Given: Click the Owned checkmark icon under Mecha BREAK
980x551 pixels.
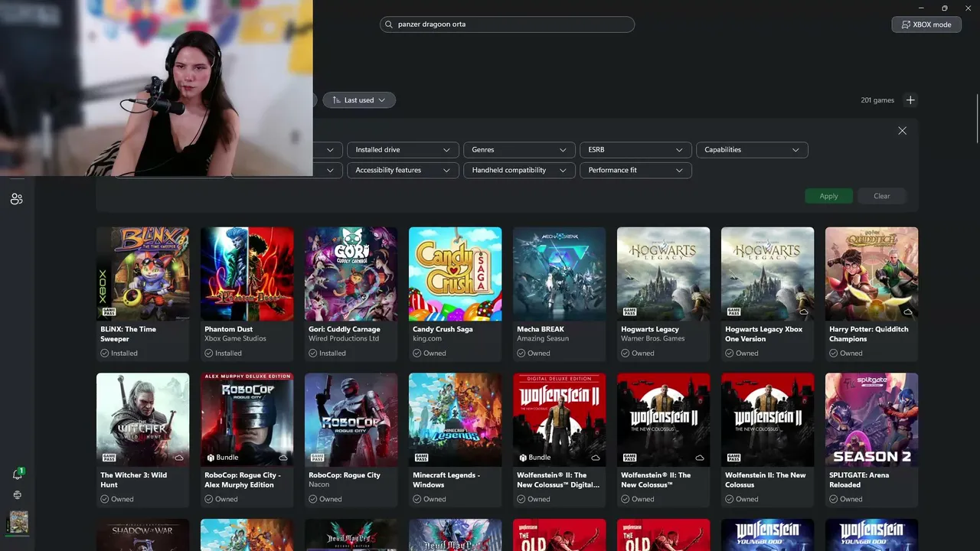Looking at the screenshot, I should point(521,354).
